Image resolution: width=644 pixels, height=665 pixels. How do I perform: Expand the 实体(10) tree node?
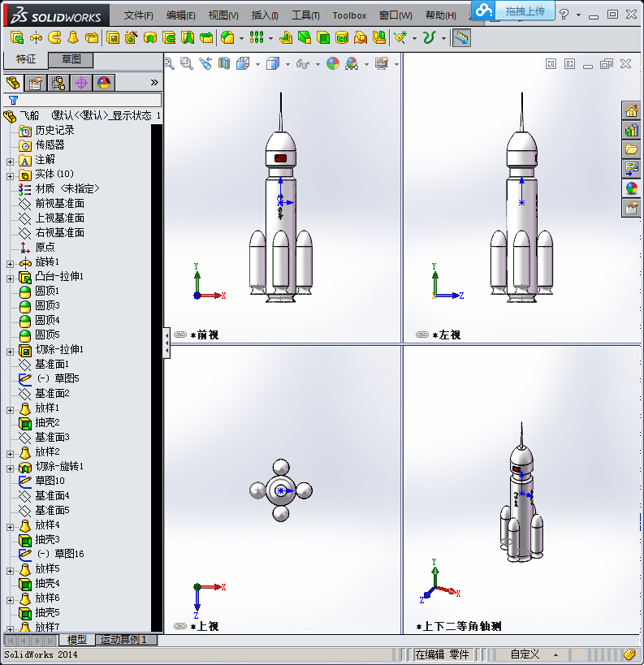pyautogui.click(x=11, y=176)
